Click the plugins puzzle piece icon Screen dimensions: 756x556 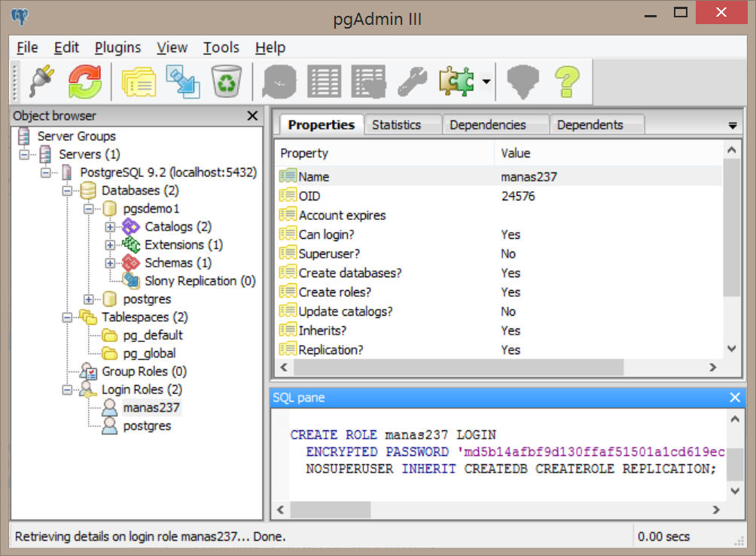(x=456, y=81)
